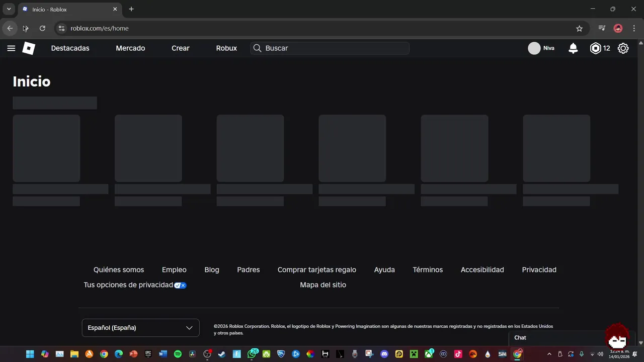The width and height of the screenshot is (644, 362).
Task: Open the Mercado menu
Action: click(130, 48)
